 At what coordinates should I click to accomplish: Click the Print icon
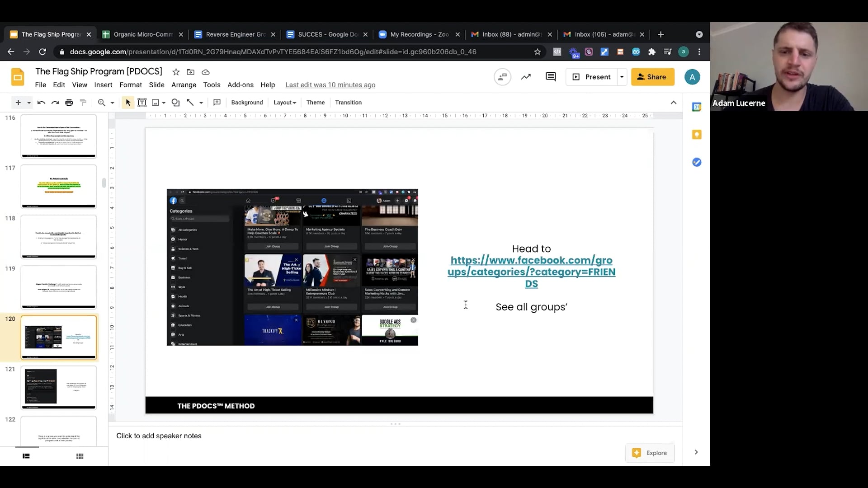(69, 103)
